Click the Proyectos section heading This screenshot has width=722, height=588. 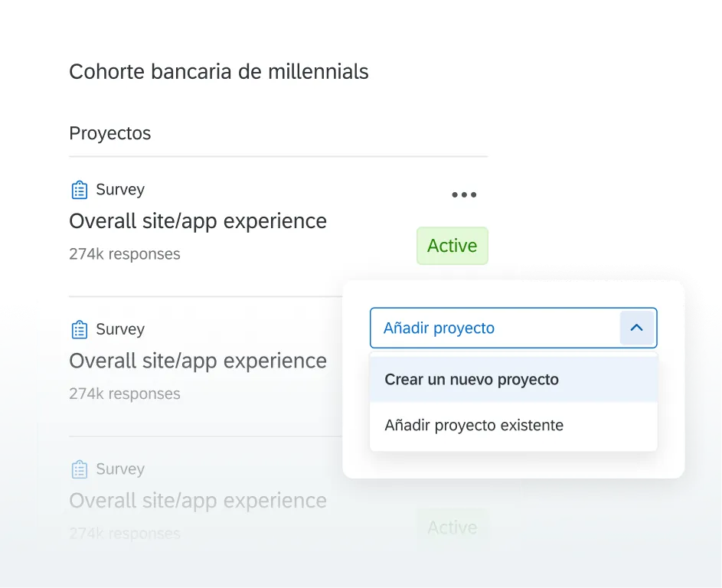tap(109, 133)
